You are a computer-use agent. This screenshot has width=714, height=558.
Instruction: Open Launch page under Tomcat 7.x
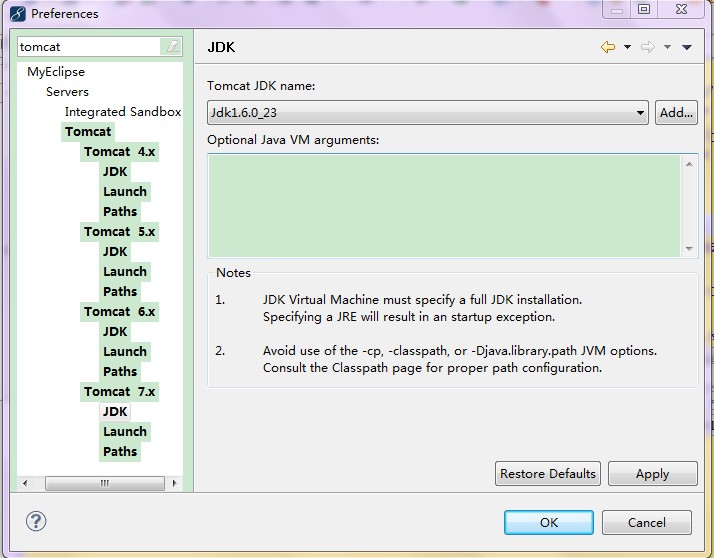click(x=125, y=432)
